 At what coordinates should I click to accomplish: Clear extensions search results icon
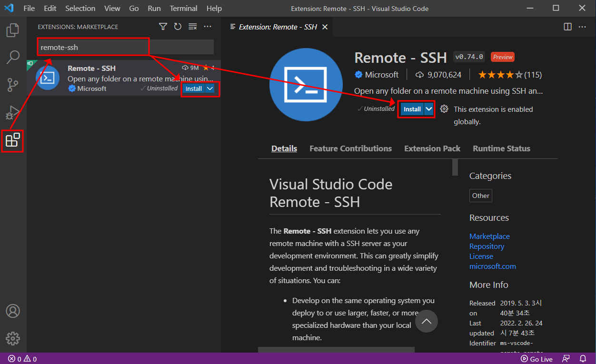pyautogui.click(x=192, y=27)
